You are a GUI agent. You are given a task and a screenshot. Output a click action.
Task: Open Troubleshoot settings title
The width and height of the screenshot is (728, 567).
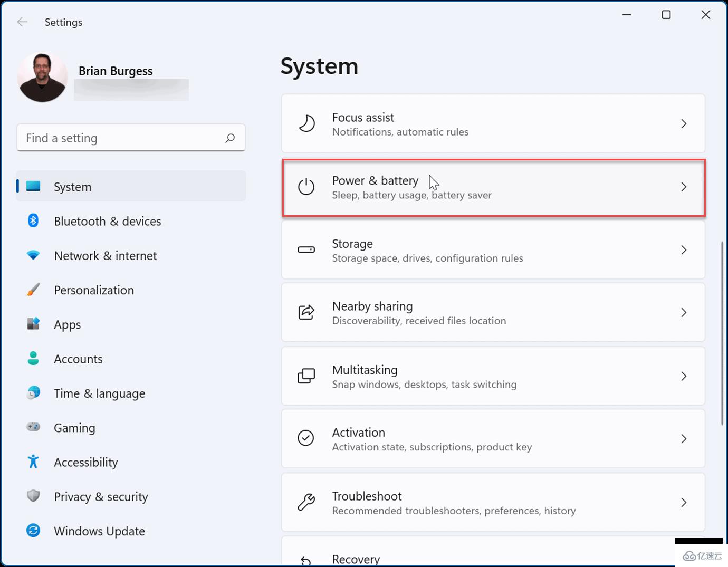367,496
